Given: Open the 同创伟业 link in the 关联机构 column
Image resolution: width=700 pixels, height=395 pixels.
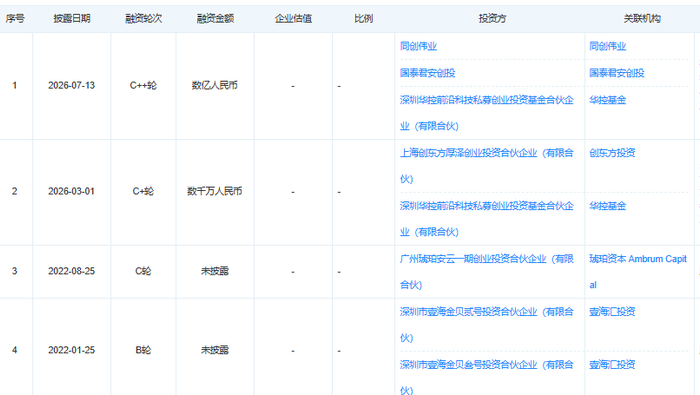Looking at the screenshot, I should (x=608, y=46).
